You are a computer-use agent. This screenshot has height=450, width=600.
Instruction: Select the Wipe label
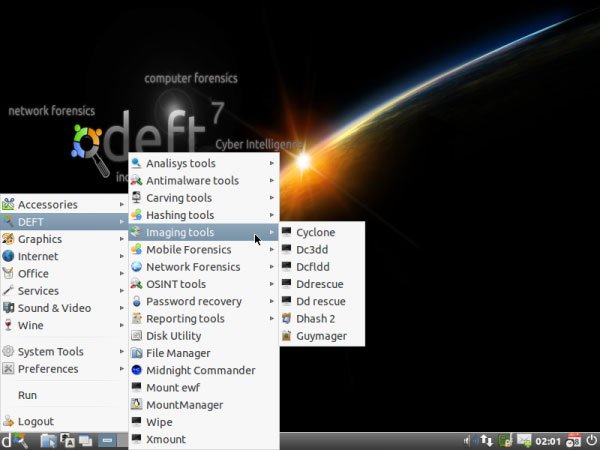(159, 422)
